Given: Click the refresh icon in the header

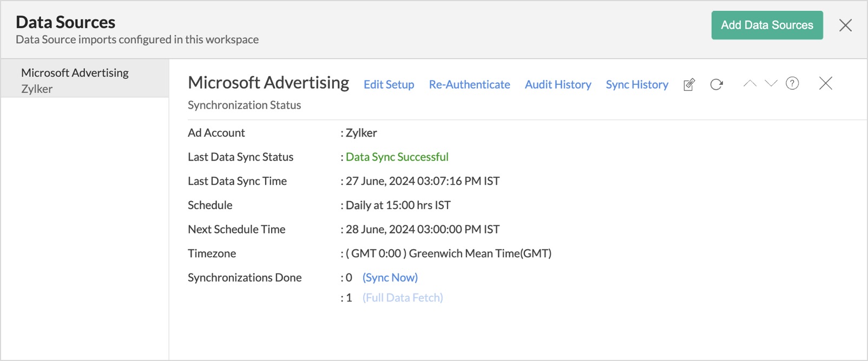Looking at the screenshot, I should pyautogui.click(x=716, y=85).
